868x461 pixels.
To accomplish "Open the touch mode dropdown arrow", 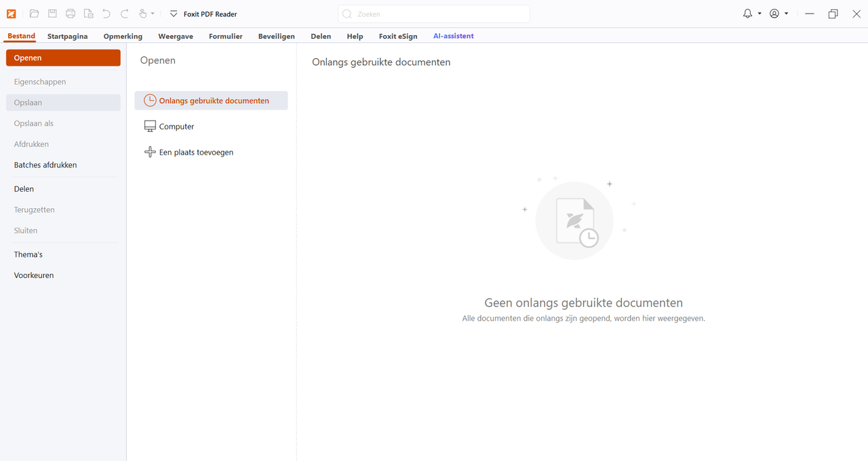I will 153,14.
